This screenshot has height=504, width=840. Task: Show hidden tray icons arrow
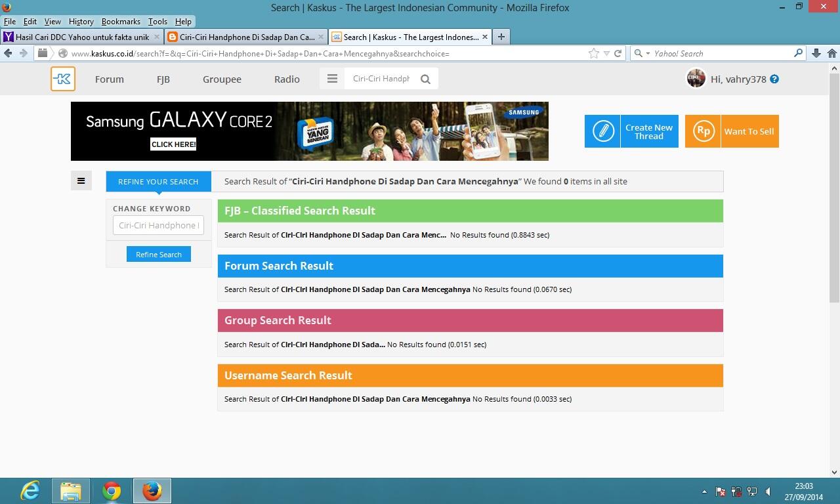coord(704,492)
